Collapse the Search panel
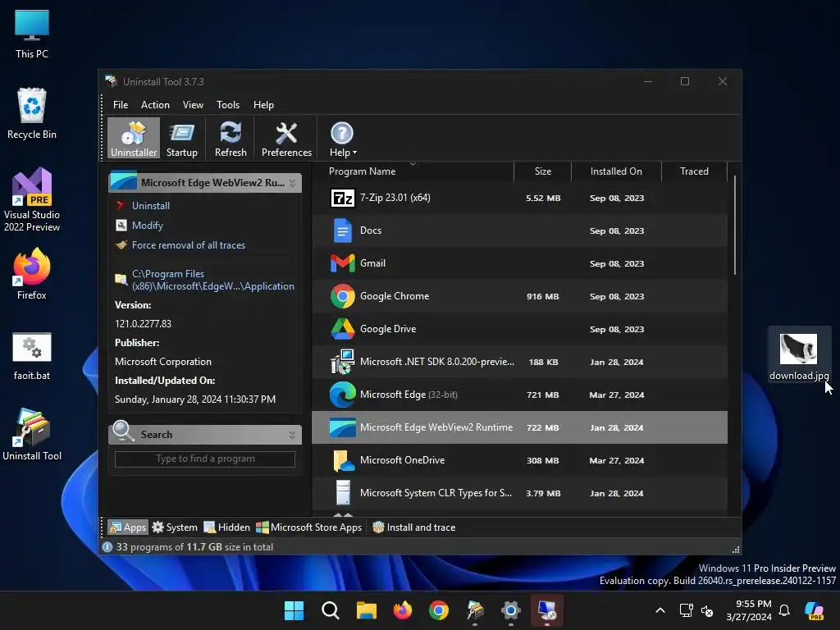This screenshot has width=840, height=630. (x=293, y=435)
